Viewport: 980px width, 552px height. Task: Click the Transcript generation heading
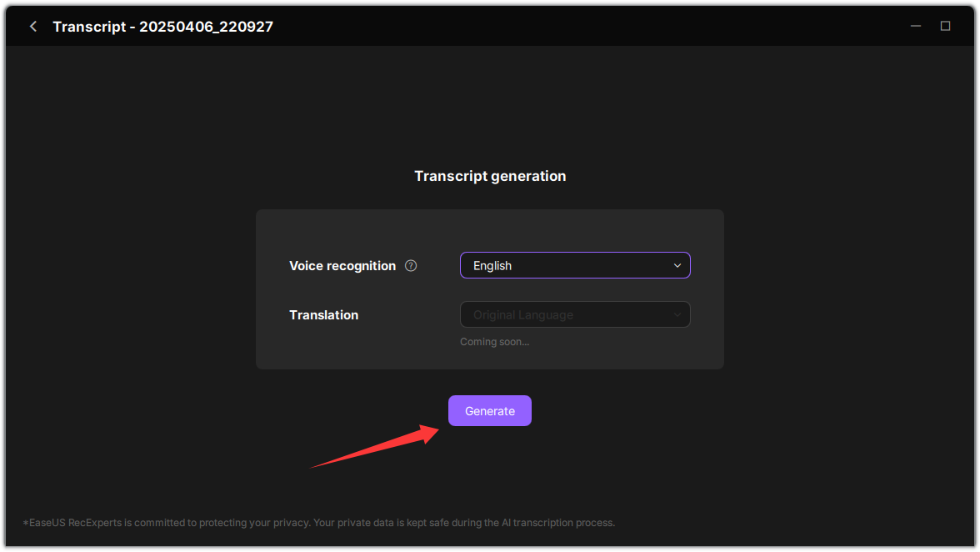(x=490, y=176)
